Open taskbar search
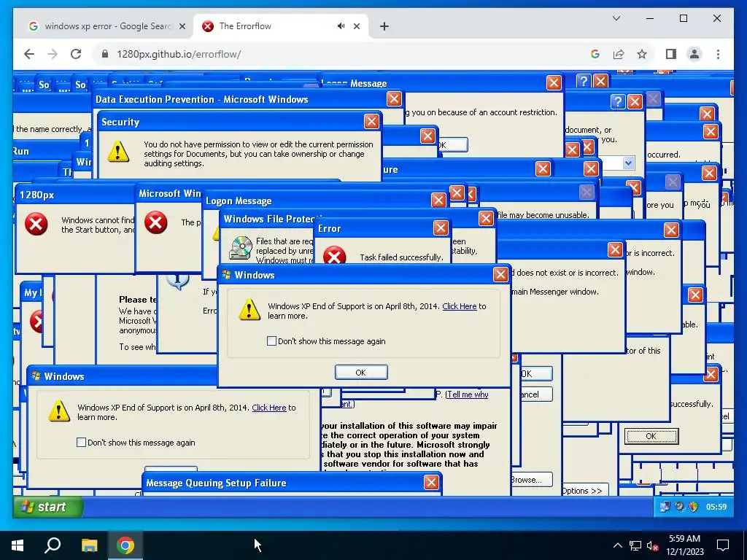The image size is (747, 560). [53, 545]
